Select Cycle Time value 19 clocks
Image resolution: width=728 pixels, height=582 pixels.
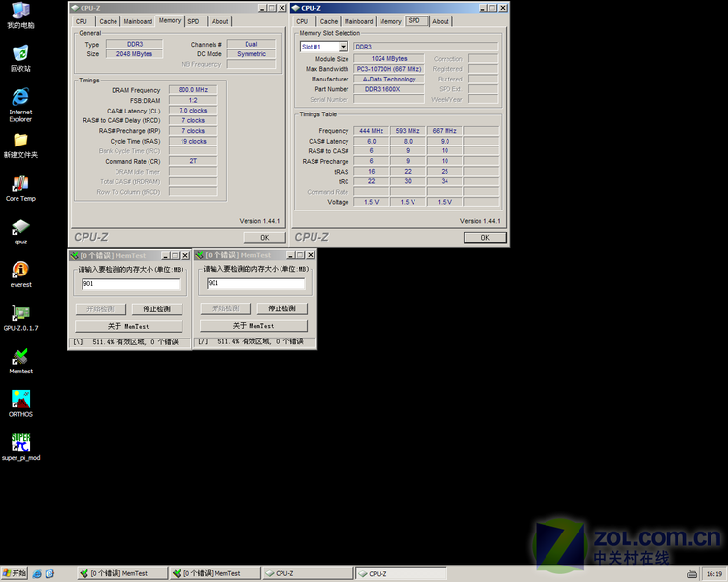193,141
